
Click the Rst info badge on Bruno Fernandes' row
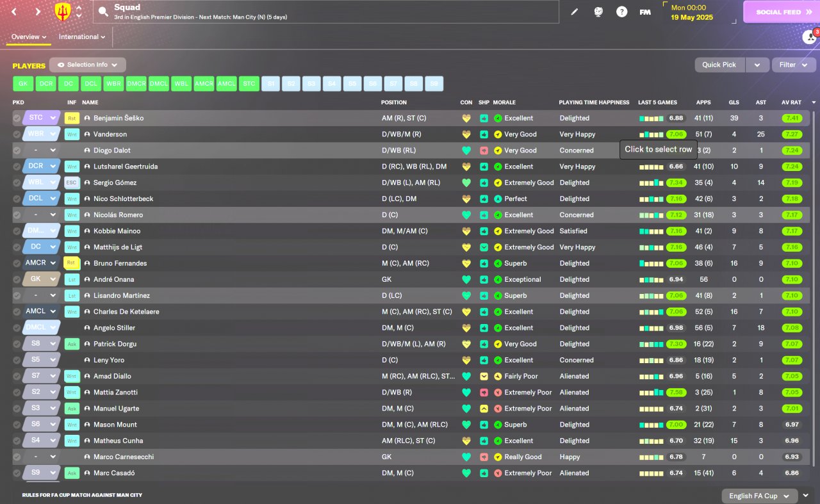pyautogui.click(x=72, y=263)
